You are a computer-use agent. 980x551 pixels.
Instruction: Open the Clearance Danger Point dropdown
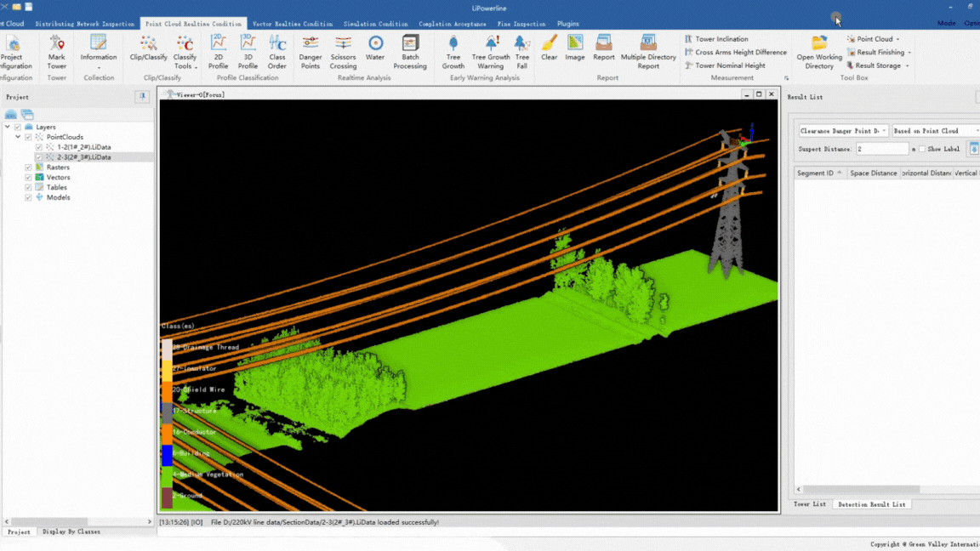(x=843, y=131)
